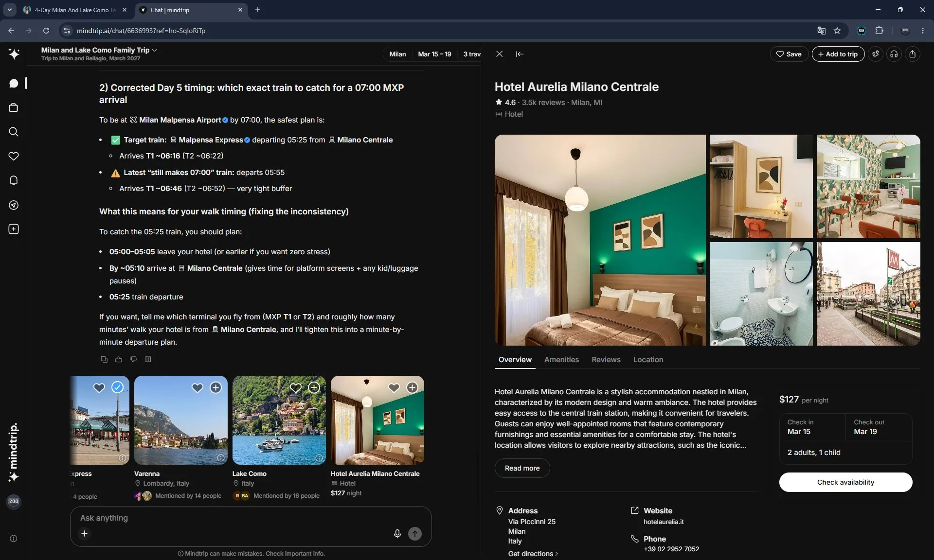934x560 pixels.
Task: Add Varenna to the trip
Action: coord(216,387)
